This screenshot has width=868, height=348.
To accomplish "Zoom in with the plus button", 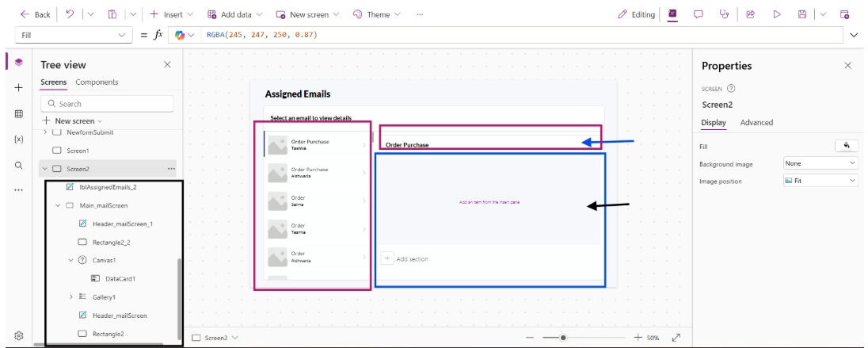I will (638, 338).
